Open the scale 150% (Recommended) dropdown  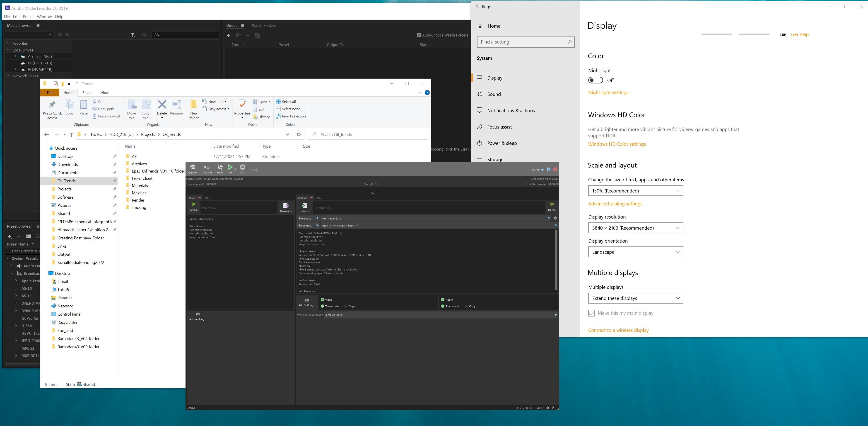635,191
